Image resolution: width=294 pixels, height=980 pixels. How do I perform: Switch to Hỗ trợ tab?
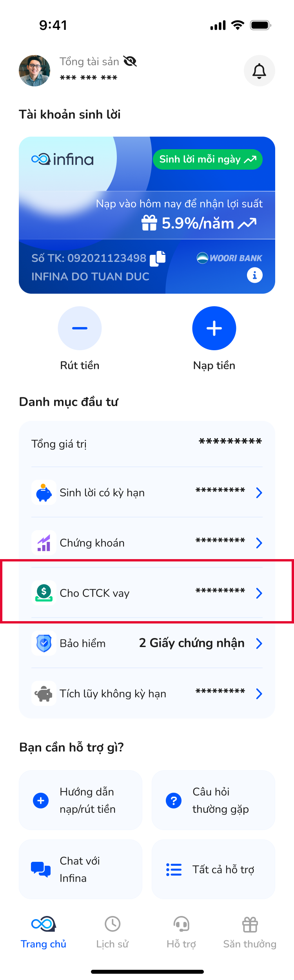(x=181, y=933)
